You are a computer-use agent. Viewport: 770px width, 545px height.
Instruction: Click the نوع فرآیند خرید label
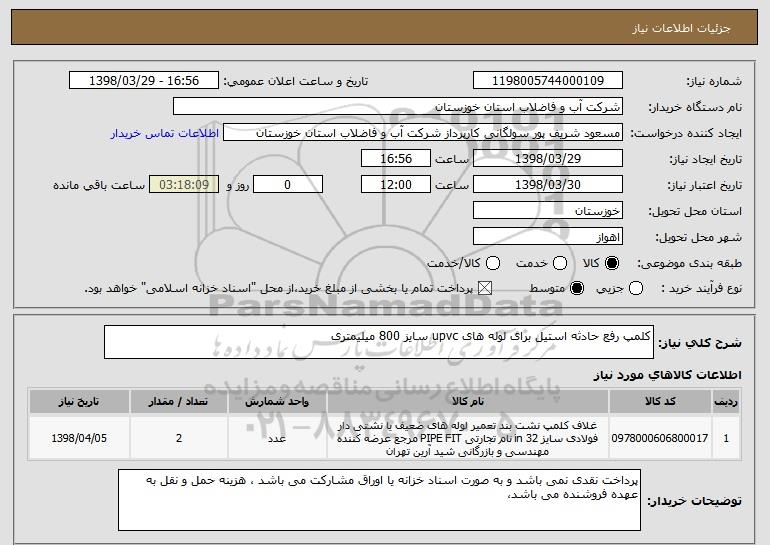[x=702, y=289]
